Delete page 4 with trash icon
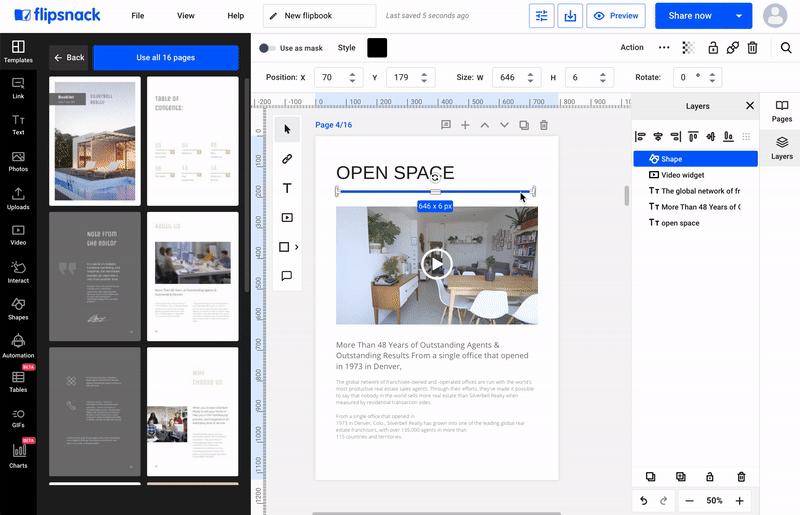 [544, 125]
